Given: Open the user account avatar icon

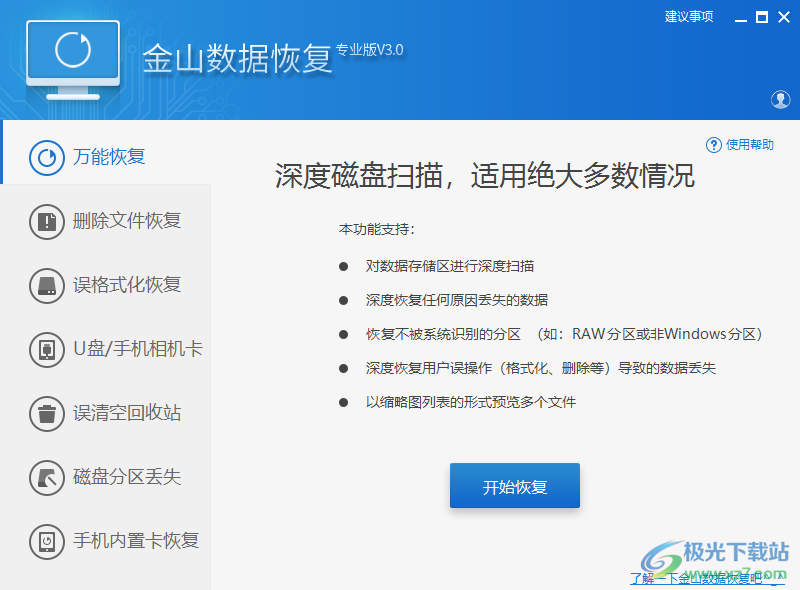Looking at the screenshot, I should [780, 100].
